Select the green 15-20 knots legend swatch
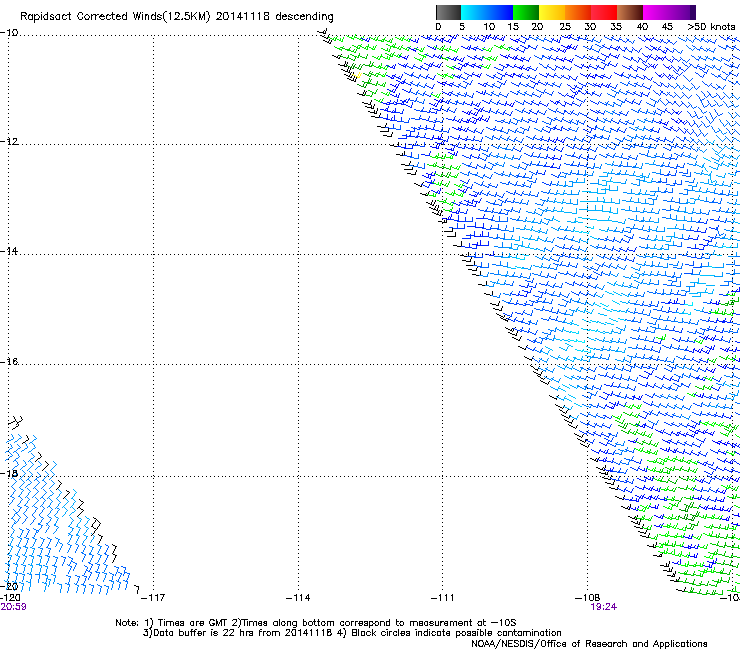The height and width of the screenshot is (650, 740). [x=526, y=12]
